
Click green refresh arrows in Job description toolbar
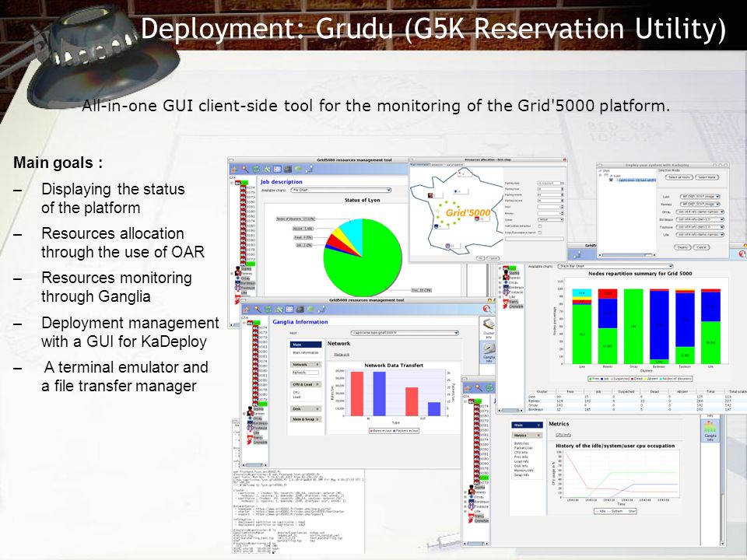pyautogui.click(x=256, y=169)
